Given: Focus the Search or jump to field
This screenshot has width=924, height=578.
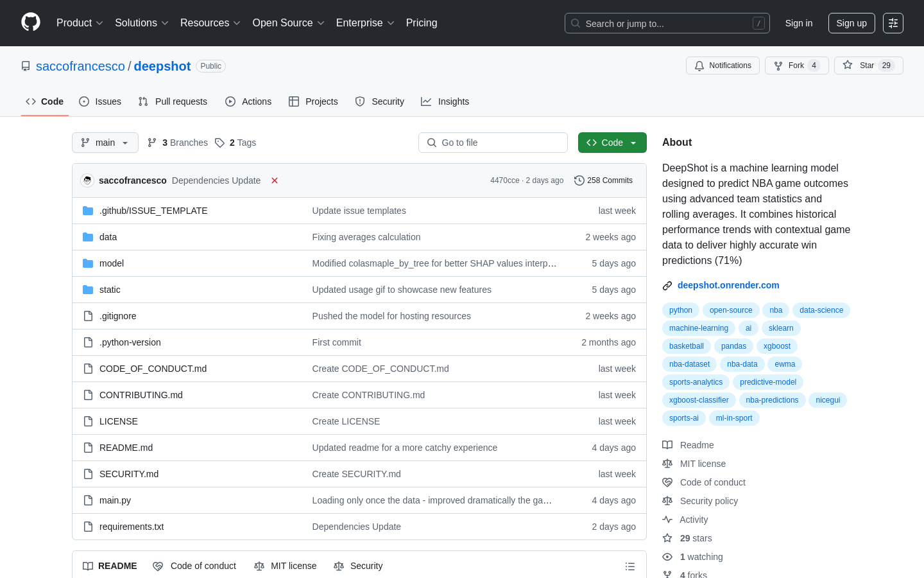Looking at the screenshot, I should click(667, 23).
